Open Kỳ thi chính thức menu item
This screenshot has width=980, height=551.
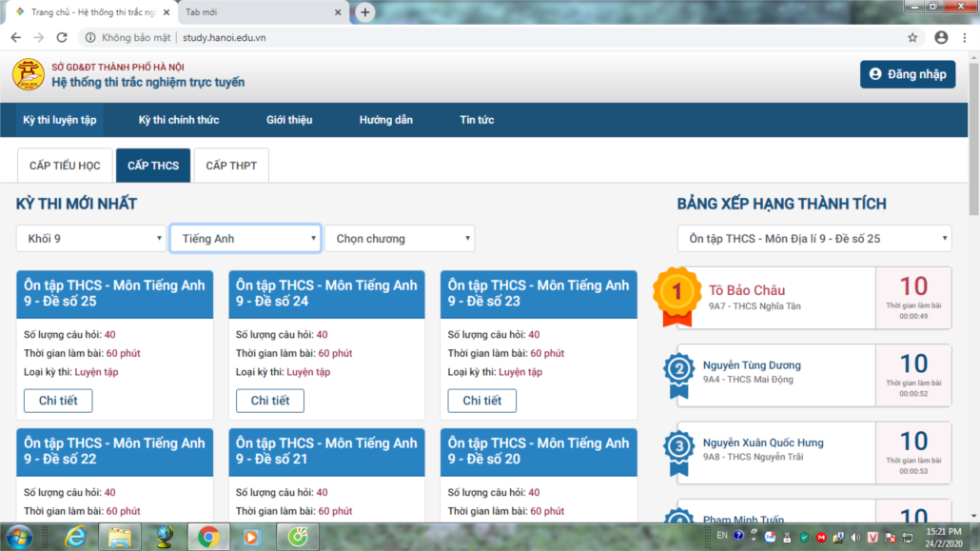pyautogui.click(x=179, y=120)
